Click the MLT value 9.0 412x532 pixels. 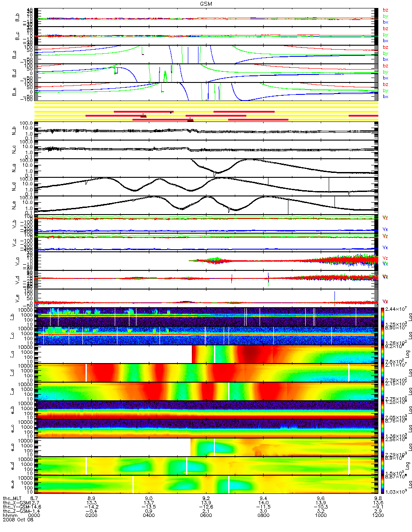point(149,498)
